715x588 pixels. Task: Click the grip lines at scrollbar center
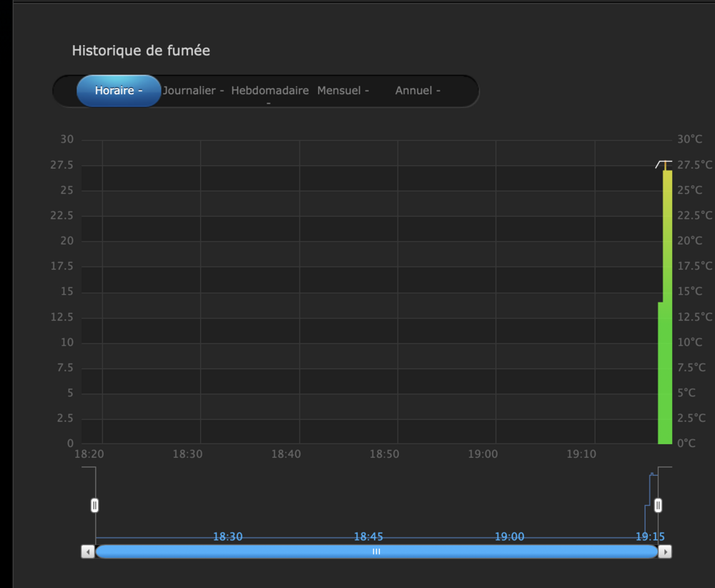376,552
